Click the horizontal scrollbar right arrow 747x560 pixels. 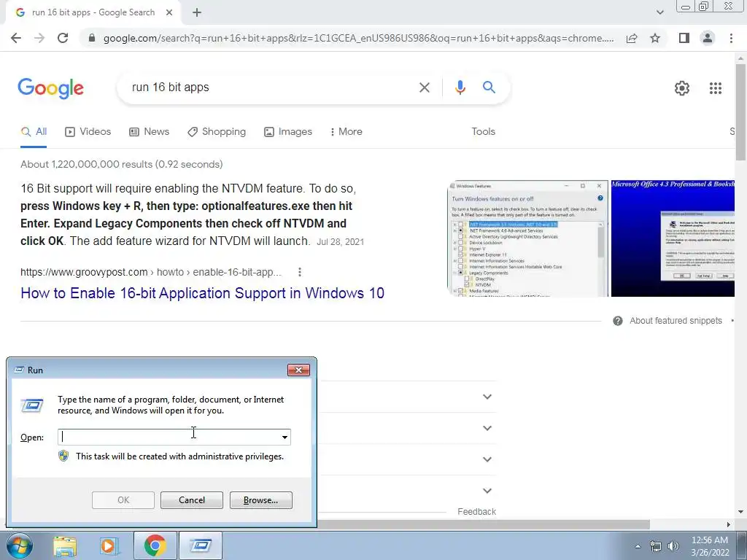point(728,524)
